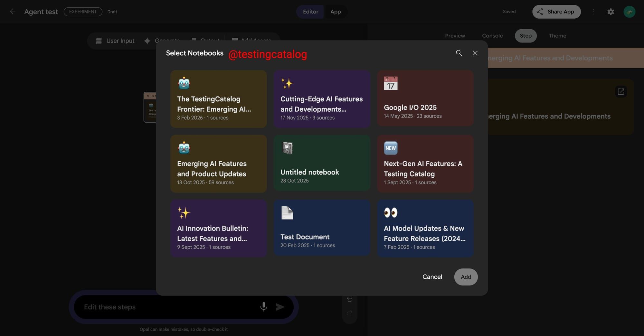Click the robot icon on Emerging AI Features card
Screen dimensions: 644x336
click(184, 148)
